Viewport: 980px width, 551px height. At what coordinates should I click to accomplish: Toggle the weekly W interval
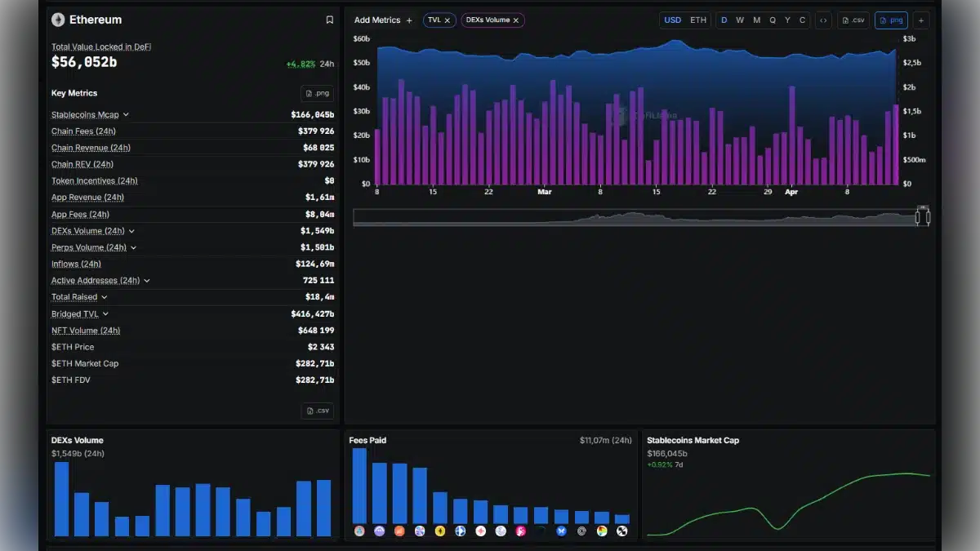point(740,20)
